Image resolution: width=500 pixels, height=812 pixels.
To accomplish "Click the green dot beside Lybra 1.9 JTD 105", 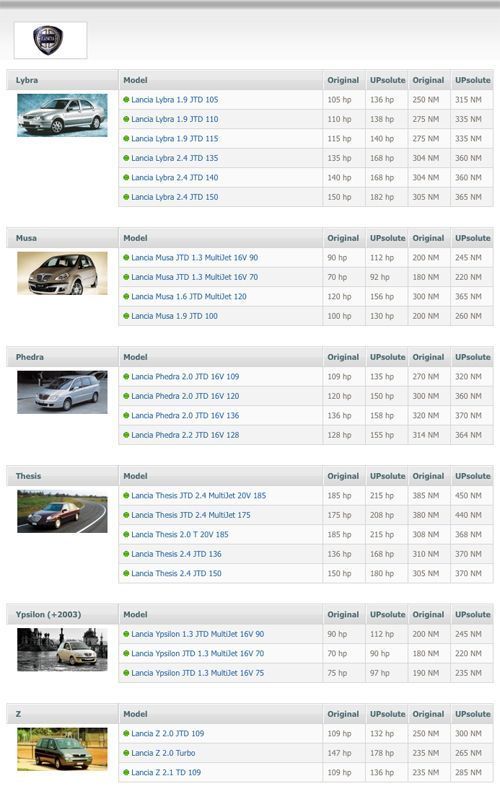I will [x=126, y=99].
